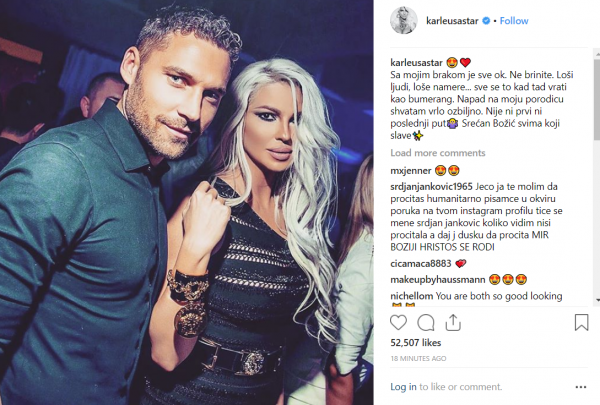Load more comments

[438, 153]
